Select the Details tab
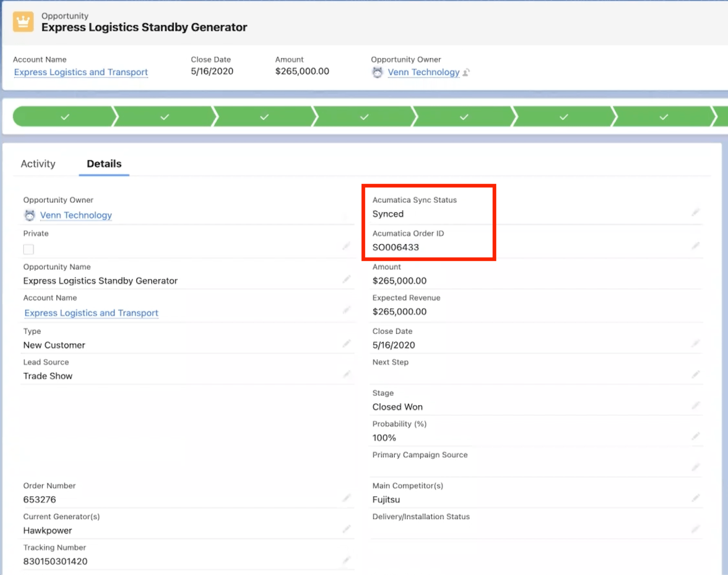 click(104, 164)
